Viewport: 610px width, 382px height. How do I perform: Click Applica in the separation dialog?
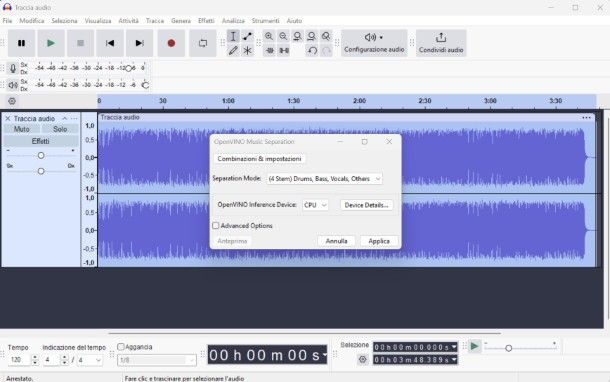point(379,241)
